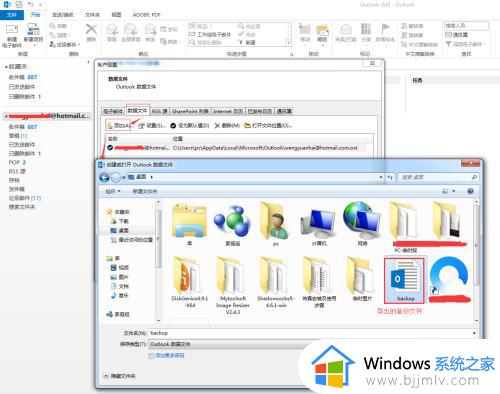Open the ADOBE PDF ribbon tab

[x=146, y=15]
